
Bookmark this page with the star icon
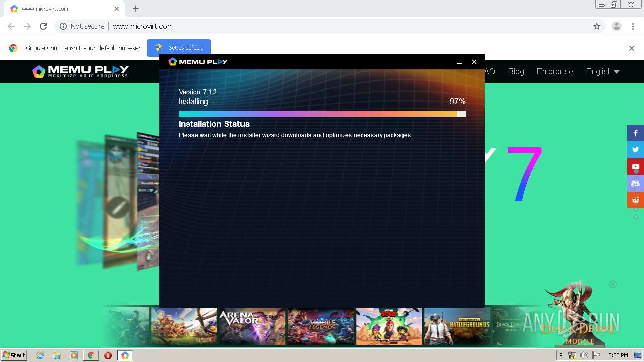pyautogui.click(x=597, y=26)
